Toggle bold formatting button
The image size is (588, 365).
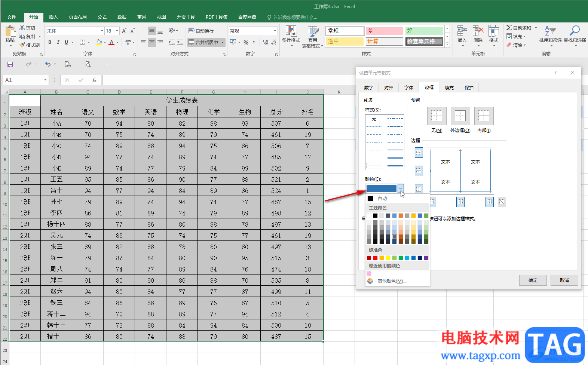(x=50, y=42)
